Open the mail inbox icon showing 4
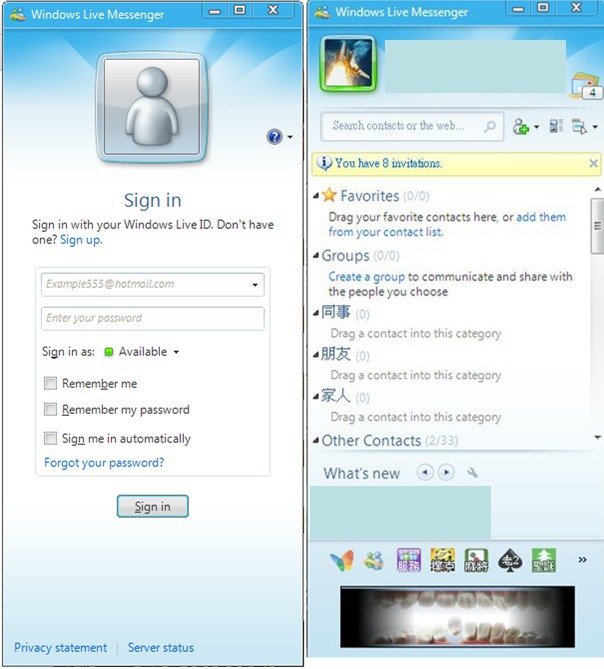The height and width of the screenshot is (669, 604). click(587, 85)
